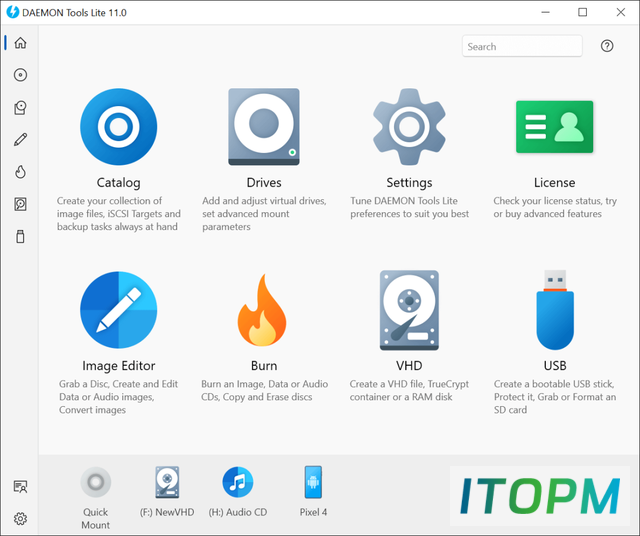This screenshot has height=536, width=640.
Task: Select the flame Burn sidebar icon
Action: point(20,172)
